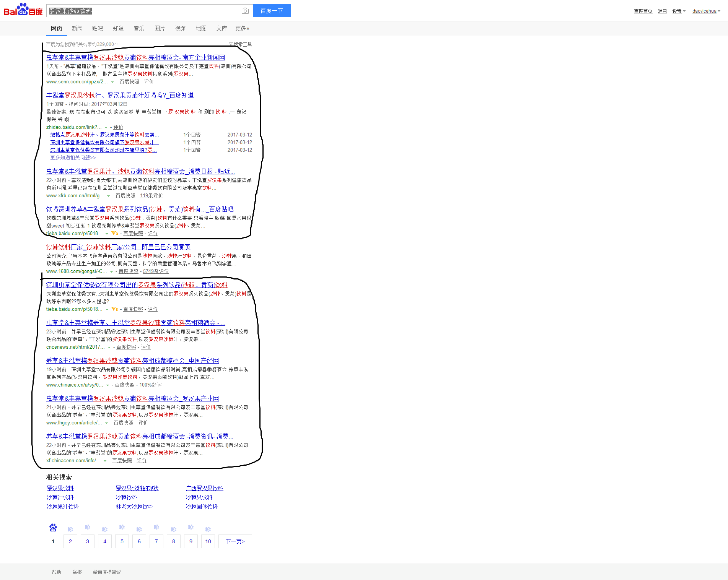
Task: Switch to the 图片 tab
Action: (x=160, y=28)
